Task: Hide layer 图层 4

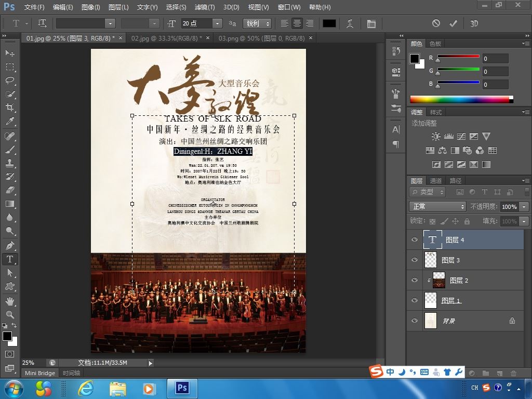Action: (x=415, y=240)
